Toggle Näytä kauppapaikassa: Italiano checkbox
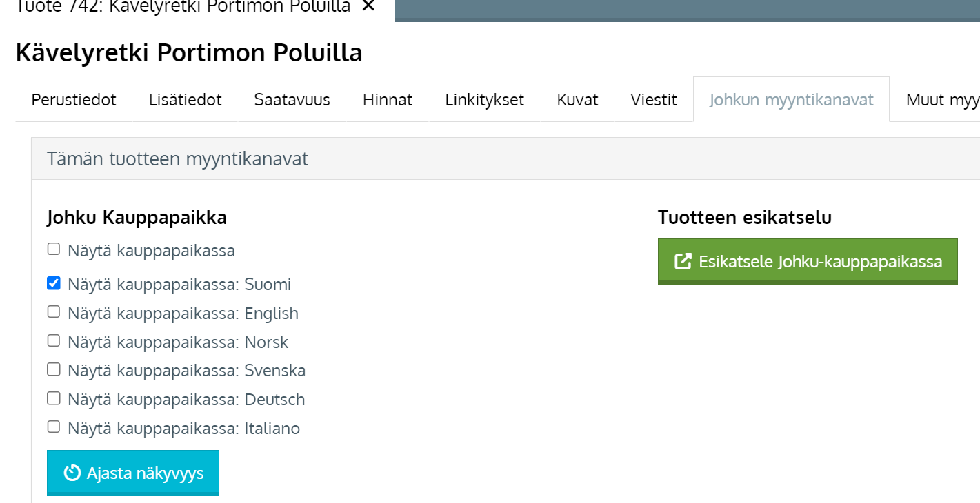This screenshot has width=980, height=503. (54, 427)
